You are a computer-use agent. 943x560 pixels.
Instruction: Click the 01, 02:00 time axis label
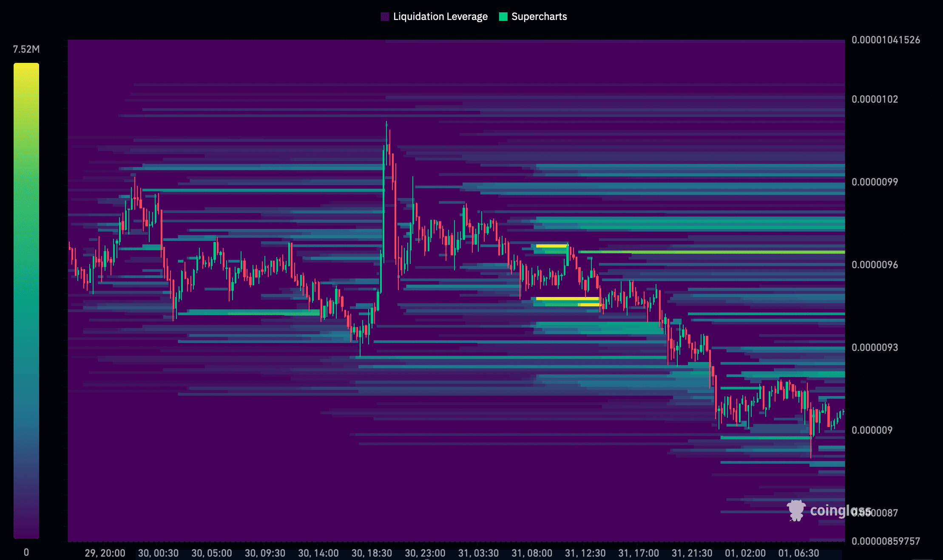[745, 553]
